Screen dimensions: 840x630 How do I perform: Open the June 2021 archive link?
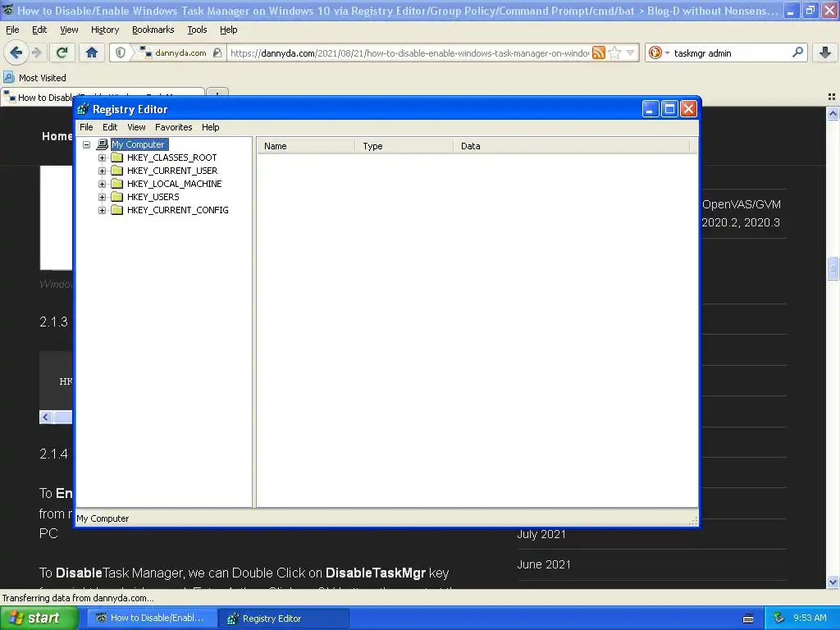[544, 564]
